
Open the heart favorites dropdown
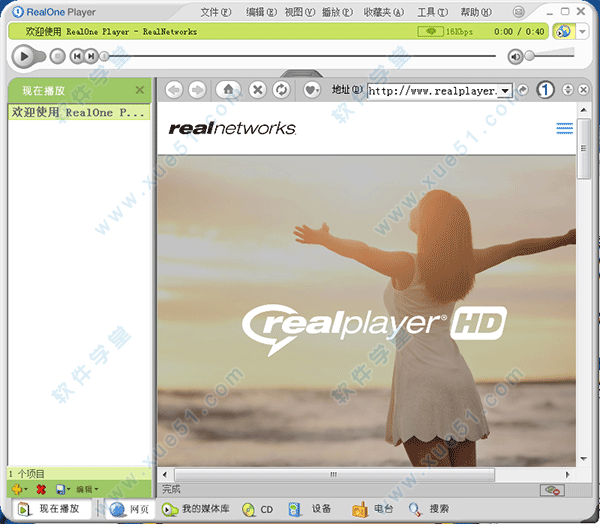tap(312, 90)
